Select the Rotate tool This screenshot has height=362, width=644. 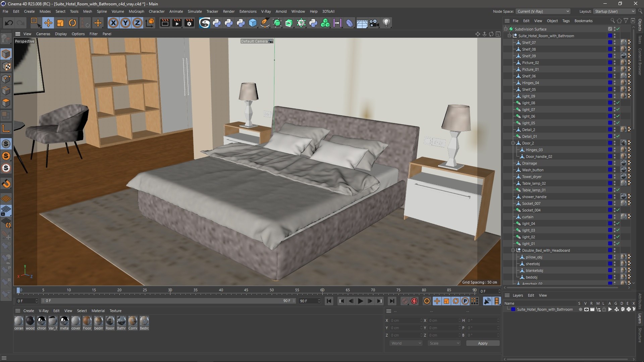[x=72, y=23]
